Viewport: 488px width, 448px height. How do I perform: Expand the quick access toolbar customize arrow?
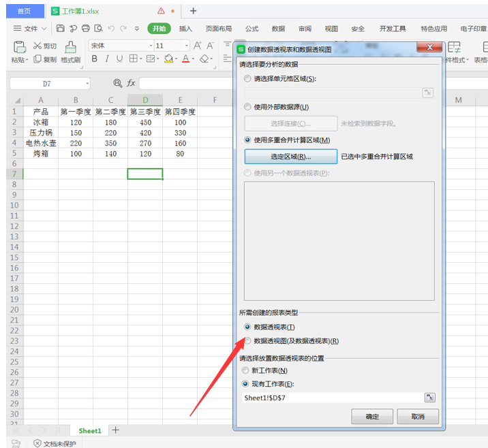pos(136,29)
